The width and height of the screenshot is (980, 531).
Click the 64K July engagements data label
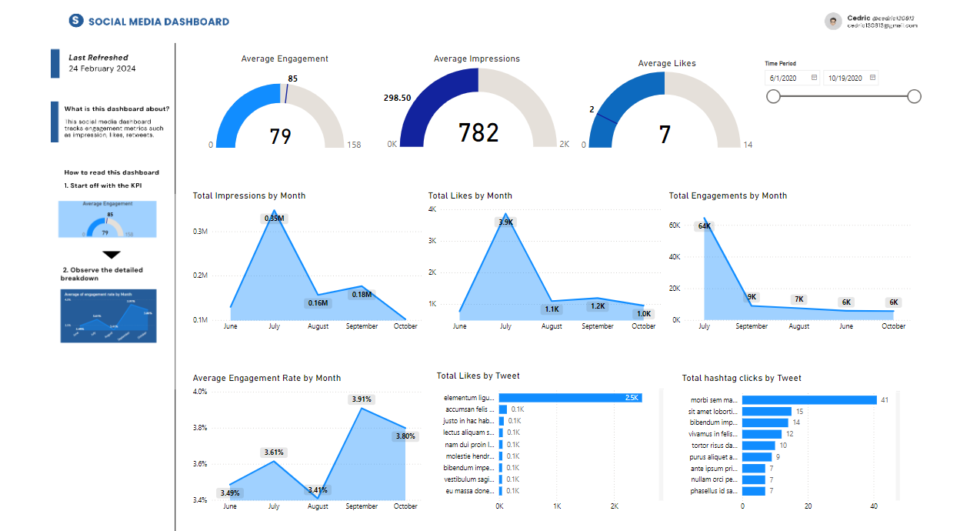tap(704, 226)
